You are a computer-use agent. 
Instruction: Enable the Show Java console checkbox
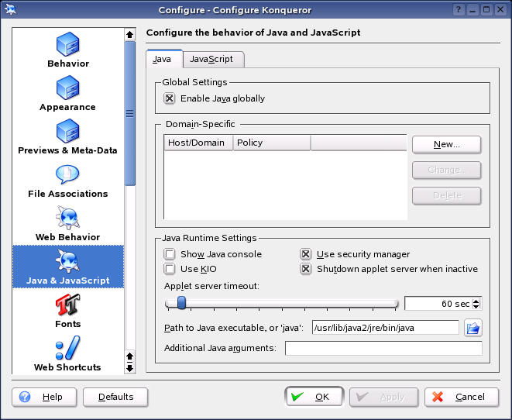coord(170,254)
